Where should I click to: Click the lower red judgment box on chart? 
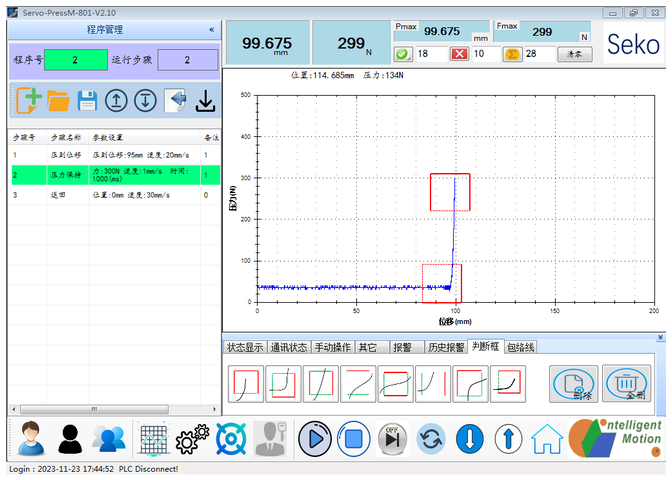pos(442,283)
